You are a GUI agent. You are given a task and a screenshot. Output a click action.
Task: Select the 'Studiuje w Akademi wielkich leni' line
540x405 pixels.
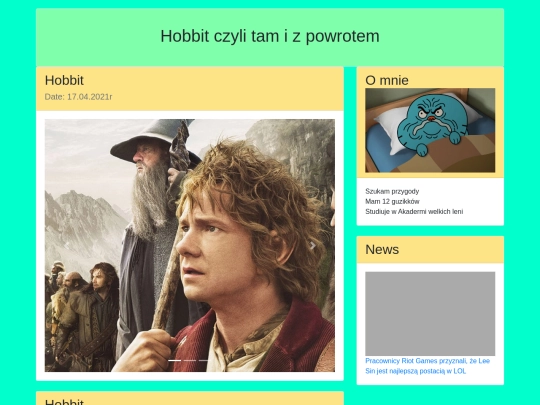[414, 211]
